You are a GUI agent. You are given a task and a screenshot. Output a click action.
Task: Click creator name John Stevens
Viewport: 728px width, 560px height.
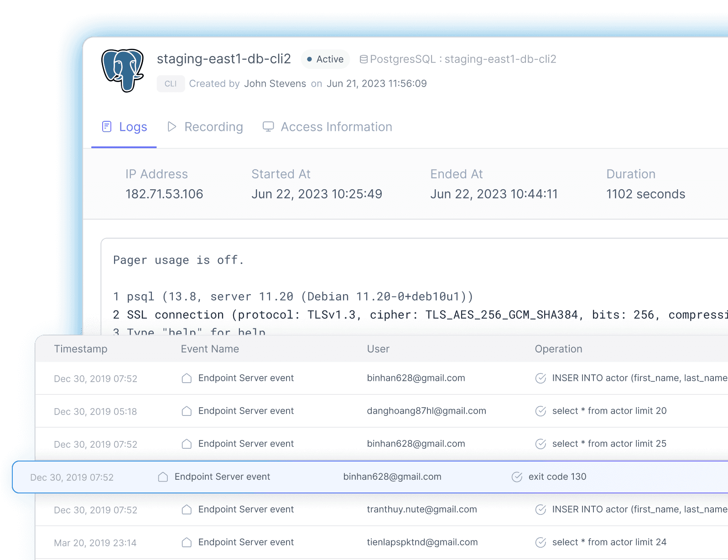(275, 83)
